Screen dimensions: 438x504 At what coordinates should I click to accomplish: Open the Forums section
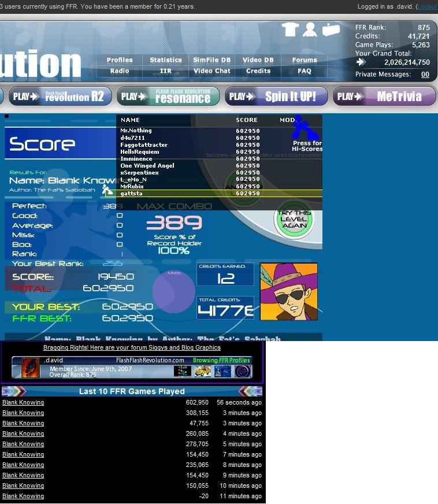[x=305, y=60]
